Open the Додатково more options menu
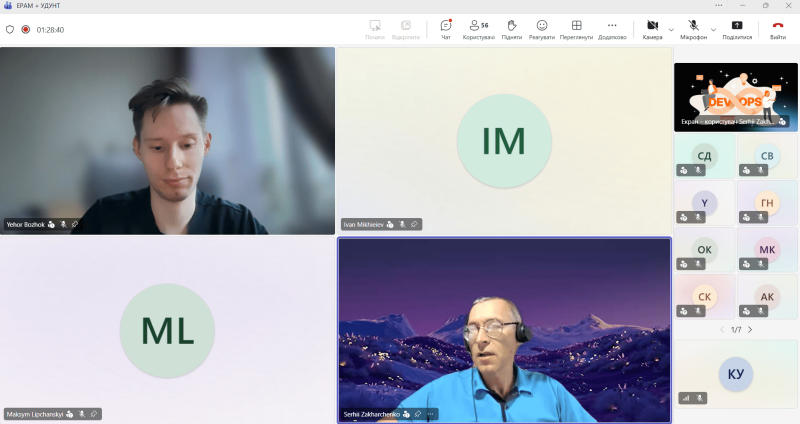The width and height of the screenshot is (800, 424). (x=612, y=27)
